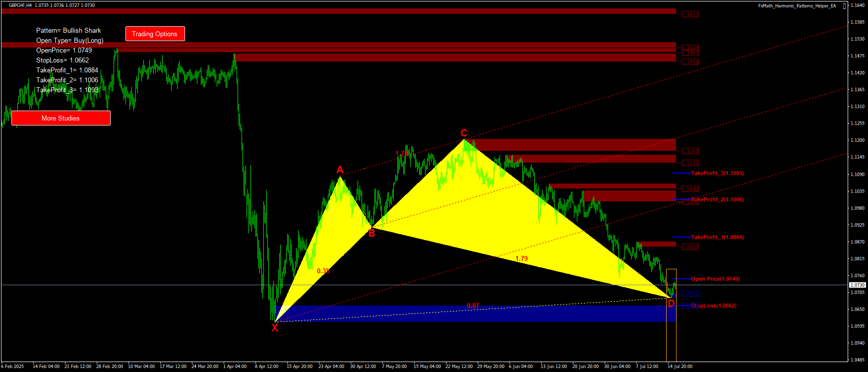Click the TakeProfit_3(1.1093) level label

717,173
